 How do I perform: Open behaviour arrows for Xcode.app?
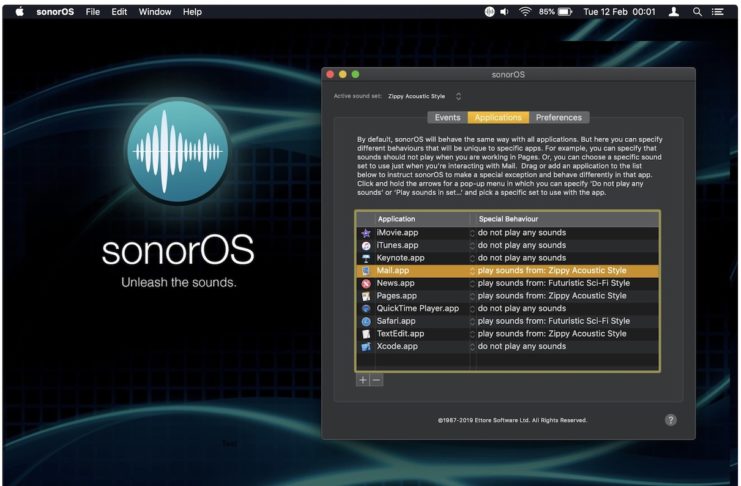point(472,347)
